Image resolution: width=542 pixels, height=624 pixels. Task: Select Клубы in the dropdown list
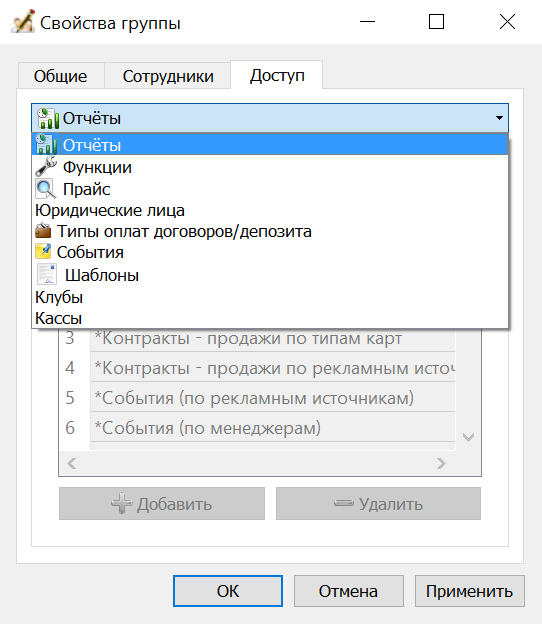(270, 297)
